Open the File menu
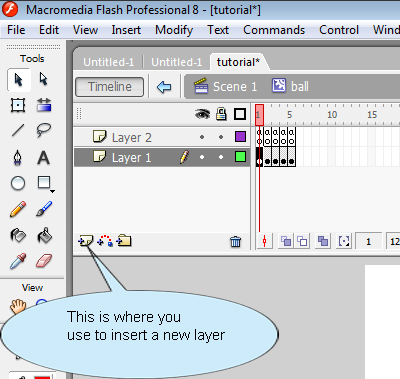 coord(16,30)
